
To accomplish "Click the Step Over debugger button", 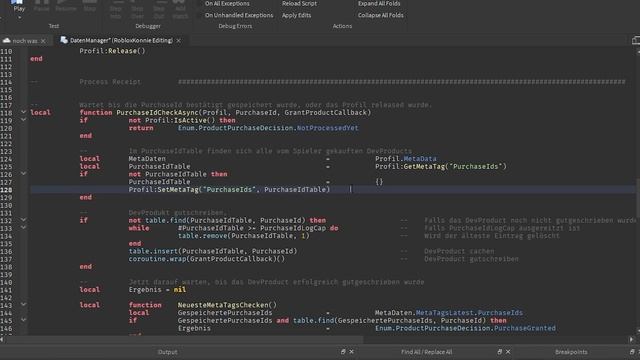I will [137, 10].
